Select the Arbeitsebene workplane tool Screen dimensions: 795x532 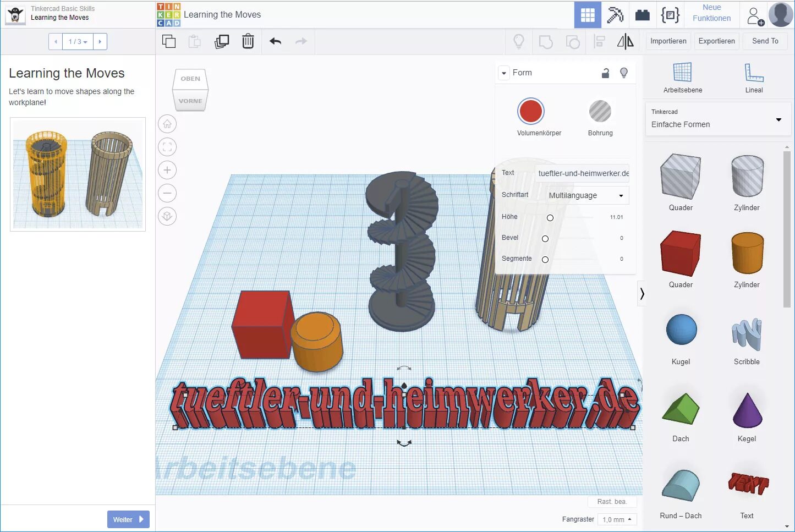pos(682,78)
